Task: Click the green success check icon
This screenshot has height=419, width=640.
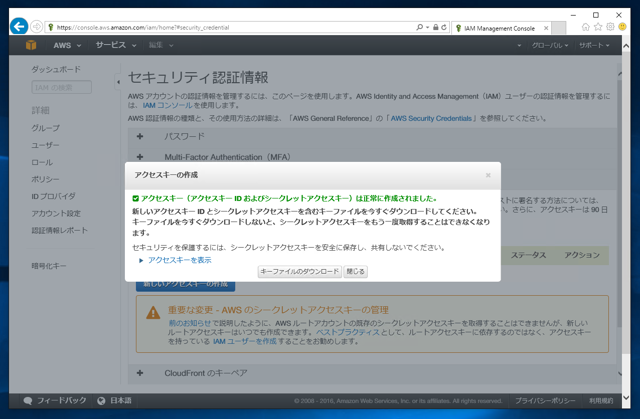Action: tap(136, 198)
